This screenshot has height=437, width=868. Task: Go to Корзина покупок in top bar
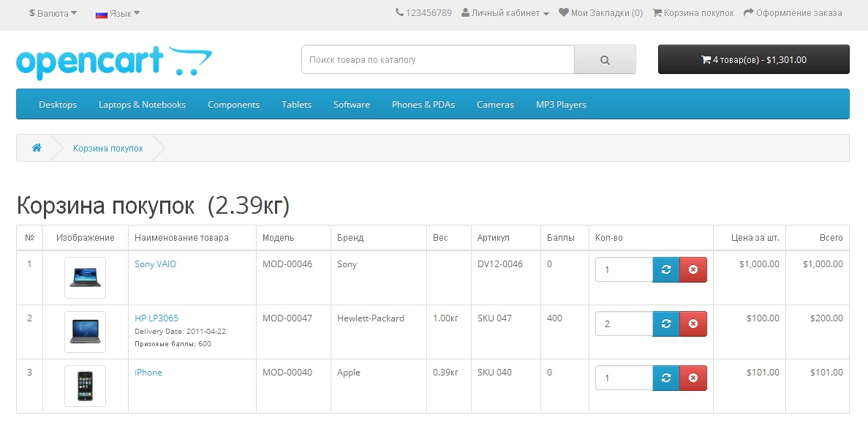[x=693, y=12]
